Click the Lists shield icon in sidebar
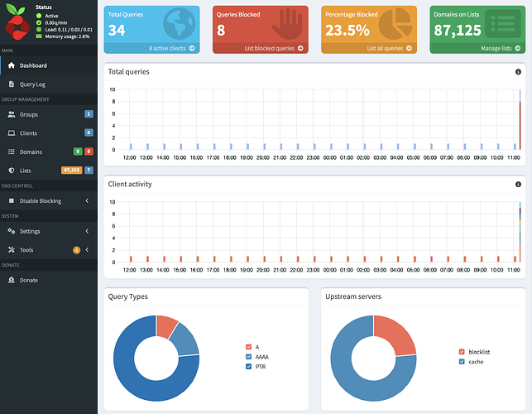 (x=11, y=170)
